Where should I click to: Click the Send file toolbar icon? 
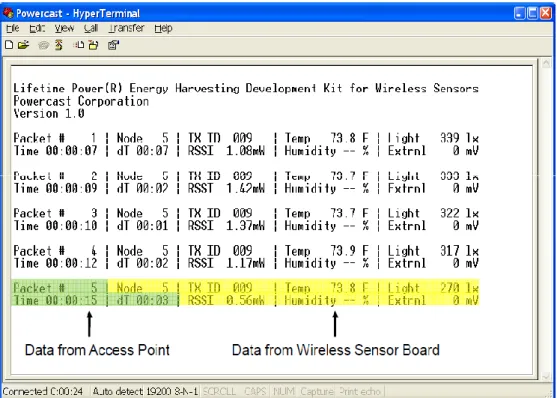pos(79,45)
